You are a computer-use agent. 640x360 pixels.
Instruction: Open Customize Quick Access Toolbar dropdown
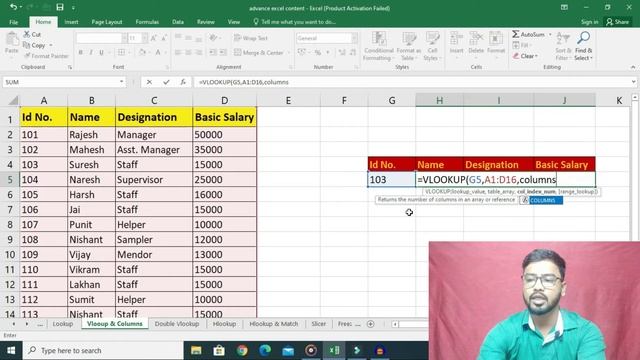(73, 7)
